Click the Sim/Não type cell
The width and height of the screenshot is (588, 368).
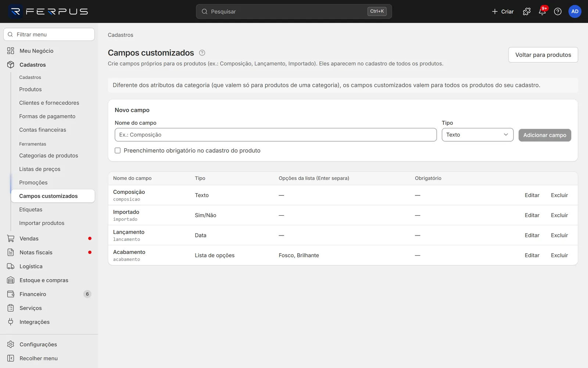click(205, 215)
